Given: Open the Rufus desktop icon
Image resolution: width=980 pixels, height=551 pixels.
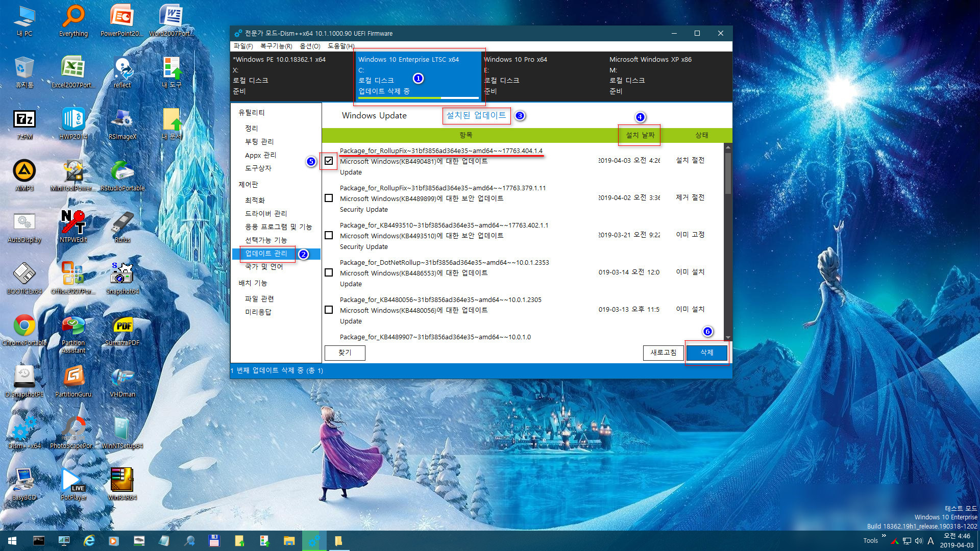Looking at the screenshot, I should click(122, 227).
